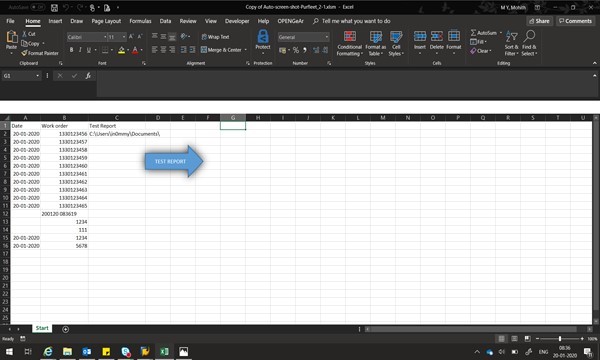Switch to Normal view in the status bar
Viewport: 600px width, 360px height.
pos(501,339)
